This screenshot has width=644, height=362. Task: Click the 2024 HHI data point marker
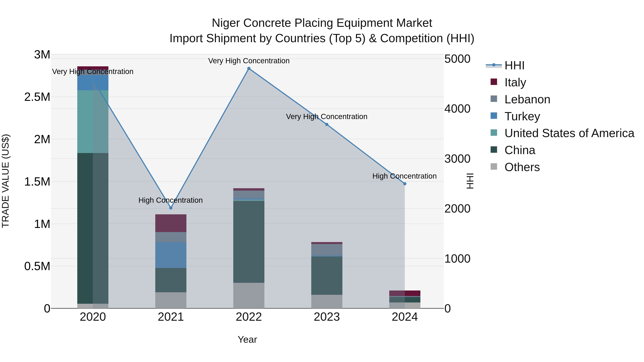pyautogui.click(x=405, y=184)
